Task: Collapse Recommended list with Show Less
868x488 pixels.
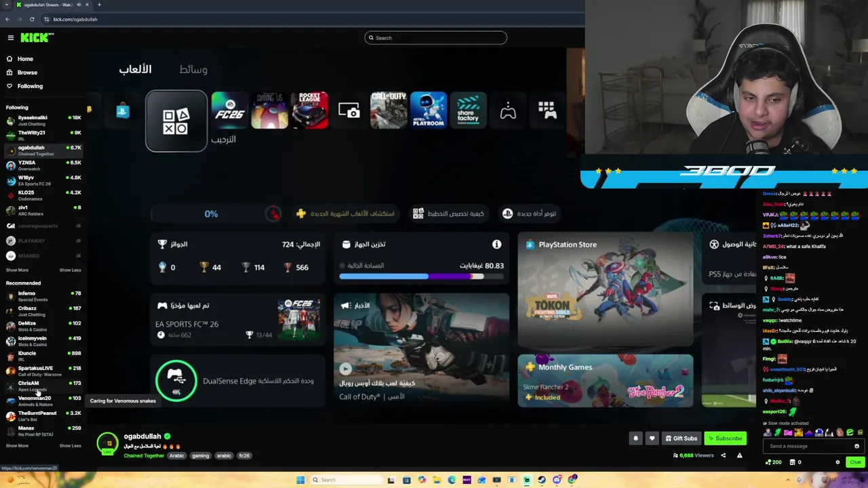Action: pos(70,445)
